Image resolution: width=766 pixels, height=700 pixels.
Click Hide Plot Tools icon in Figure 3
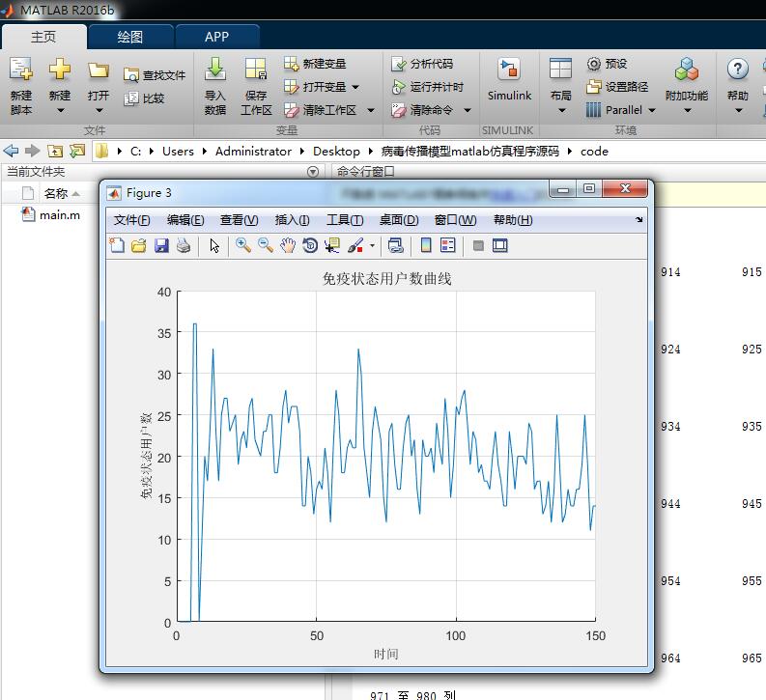pos(478,245)
